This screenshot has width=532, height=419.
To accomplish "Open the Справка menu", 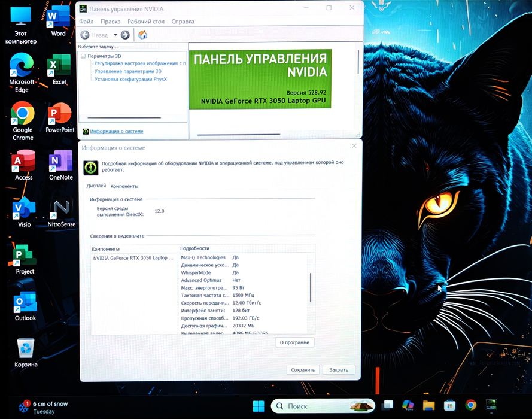I will click(x=183, y=22).
